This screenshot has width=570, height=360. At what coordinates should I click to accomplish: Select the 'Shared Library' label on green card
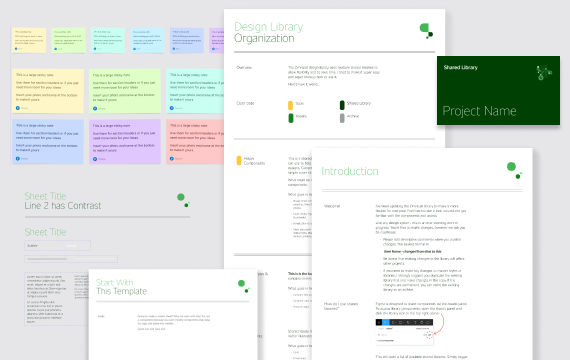point(461,67)
